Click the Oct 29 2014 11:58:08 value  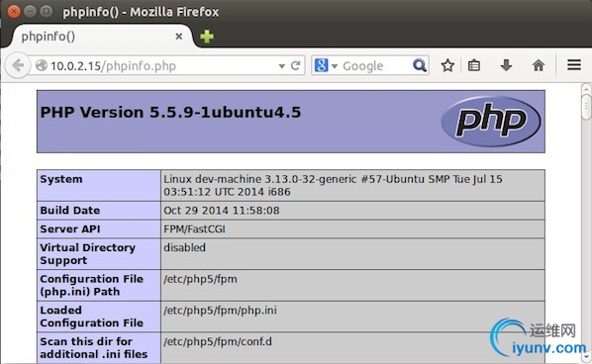click(x=221, y=210)
